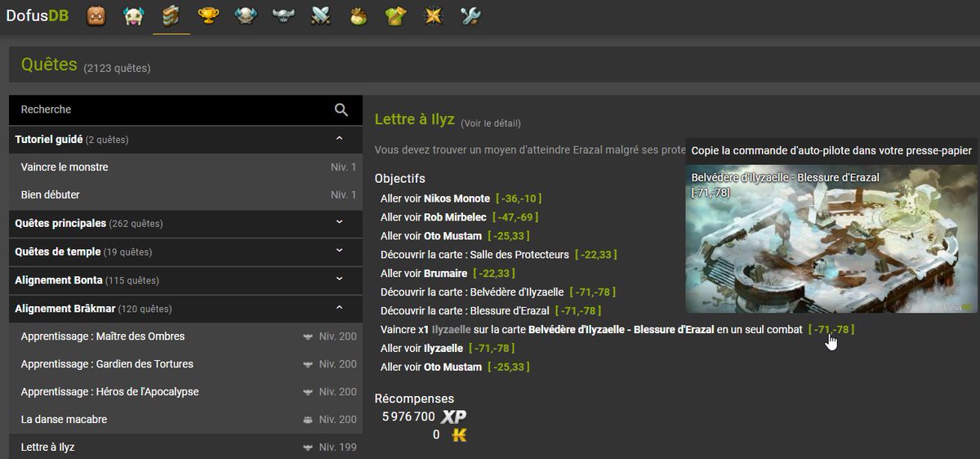Select quest Lettre à Ilyz in list
This screenshot has width=980, height=459.
click(185, 448)
